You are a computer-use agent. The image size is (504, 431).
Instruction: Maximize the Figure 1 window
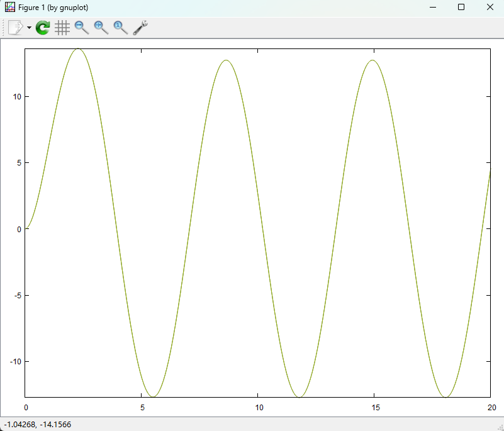tap(461, 7)
